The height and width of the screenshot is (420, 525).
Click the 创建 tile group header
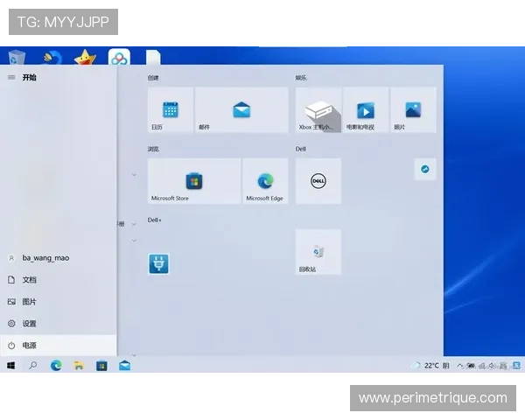coord(153,78)
